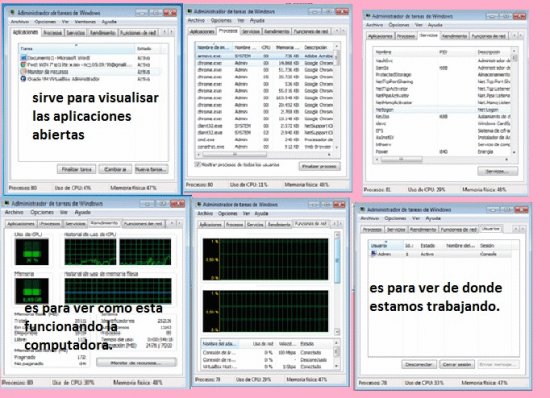The height and width of the screenshot is (398, 550).
Task: Click right tab-scroll arrow in the Servicios window
Action: coord(521,36)
